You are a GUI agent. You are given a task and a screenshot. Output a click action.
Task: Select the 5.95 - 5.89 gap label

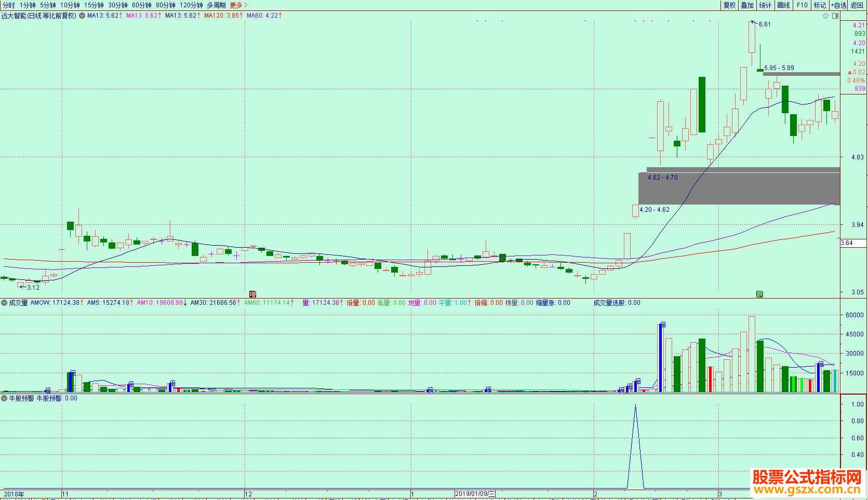tap(779, 68)
